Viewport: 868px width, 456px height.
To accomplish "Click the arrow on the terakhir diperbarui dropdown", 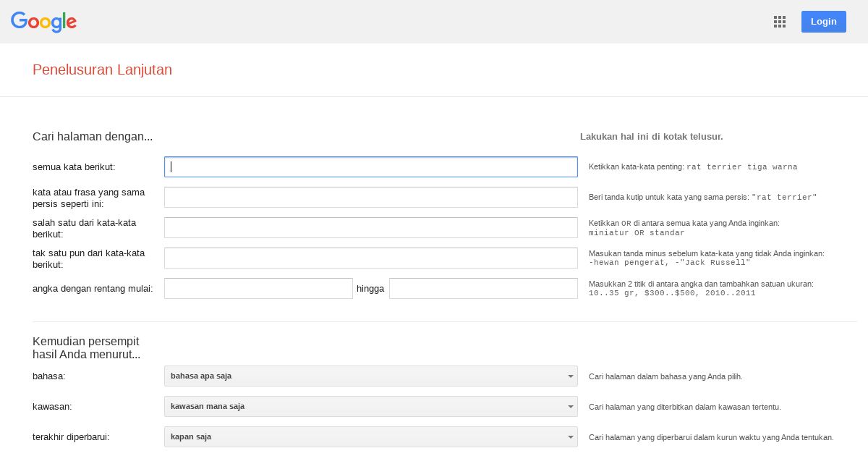I will pyautogui.click(x=571, y=437).
